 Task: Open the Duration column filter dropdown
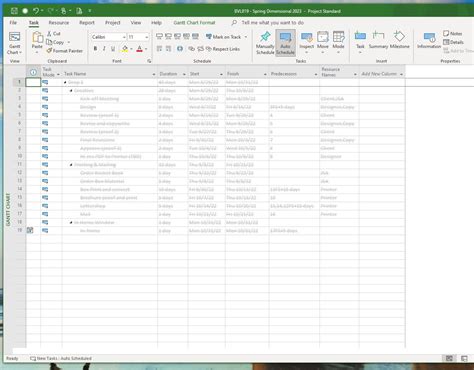click(x=184, y=74)
